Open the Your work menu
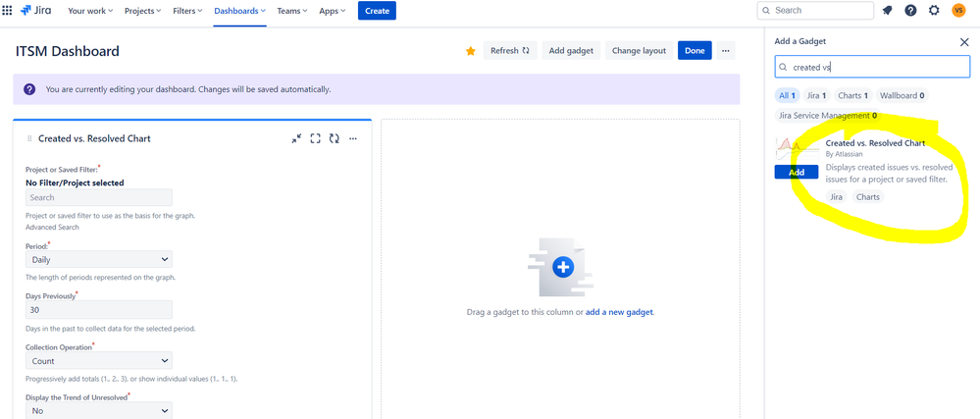 point(90,11)
